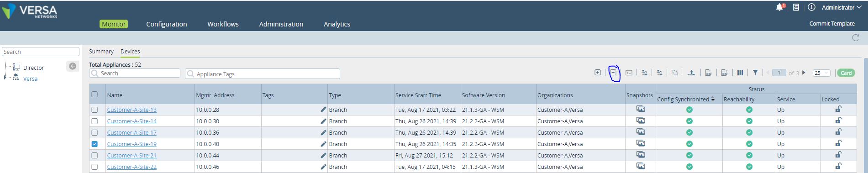Click the 10.0.0.40 management address cell

[x=228, y=144]
